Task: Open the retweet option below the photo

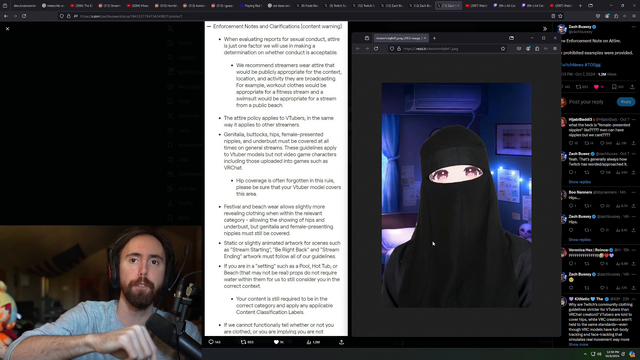Action: 244,342
